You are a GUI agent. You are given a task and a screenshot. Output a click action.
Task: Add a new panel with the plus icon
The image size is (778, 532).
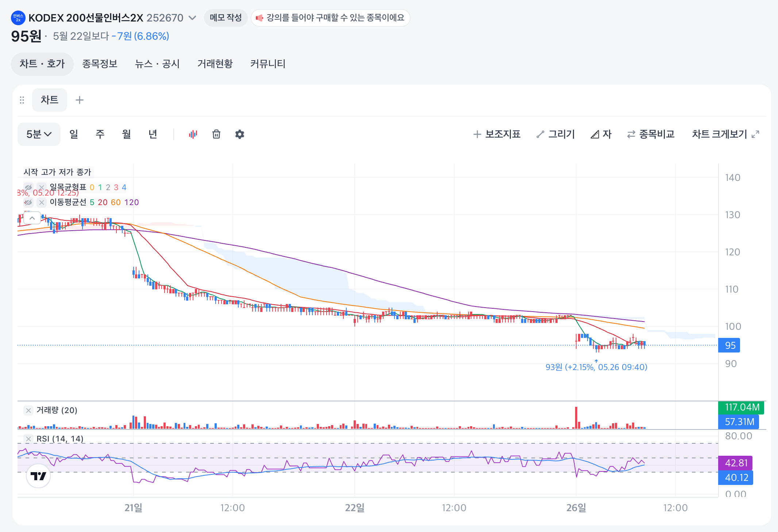pyautogui.click(x=80, y=100)
